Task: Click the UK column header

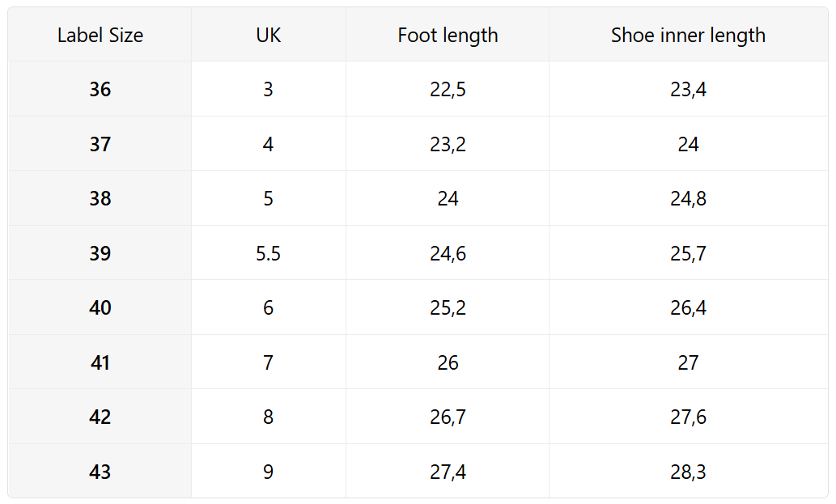Action: (x=268, y=36)
